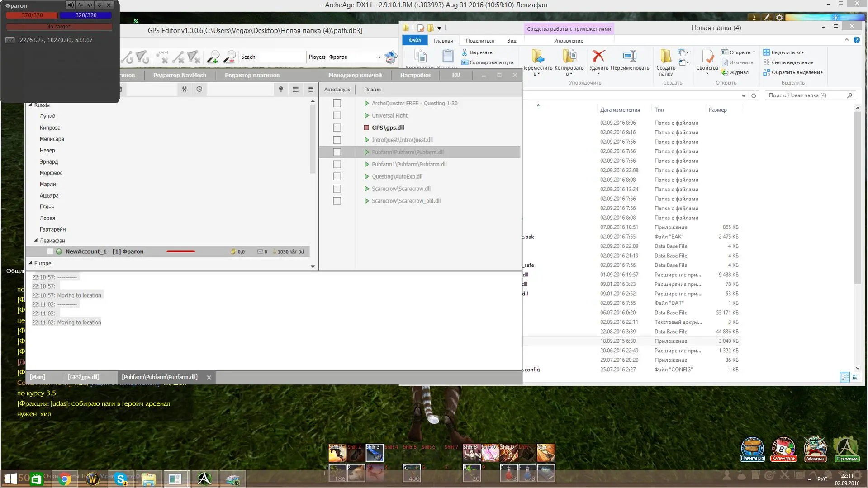Click the red X Удалить icon

coord(598,57)
